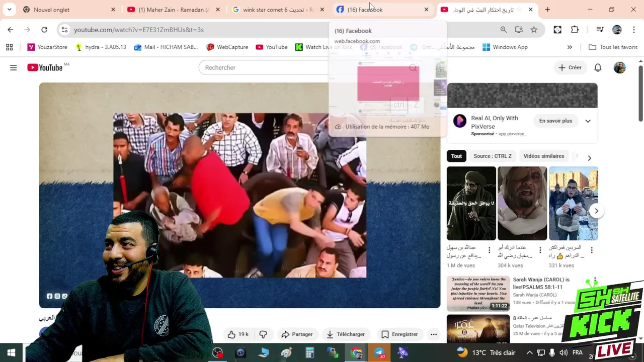Open a new tab with the plus button
The image size is (644, 362).
point(547,10)
